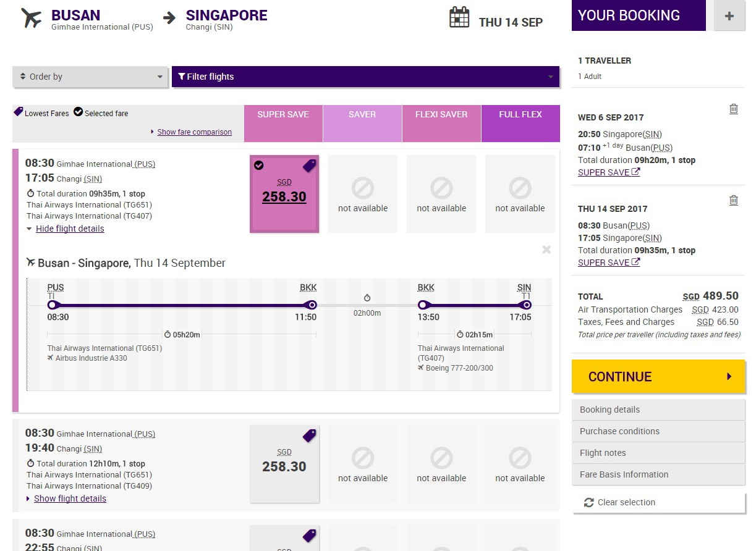Open Show fare comparison

[194, 132]
